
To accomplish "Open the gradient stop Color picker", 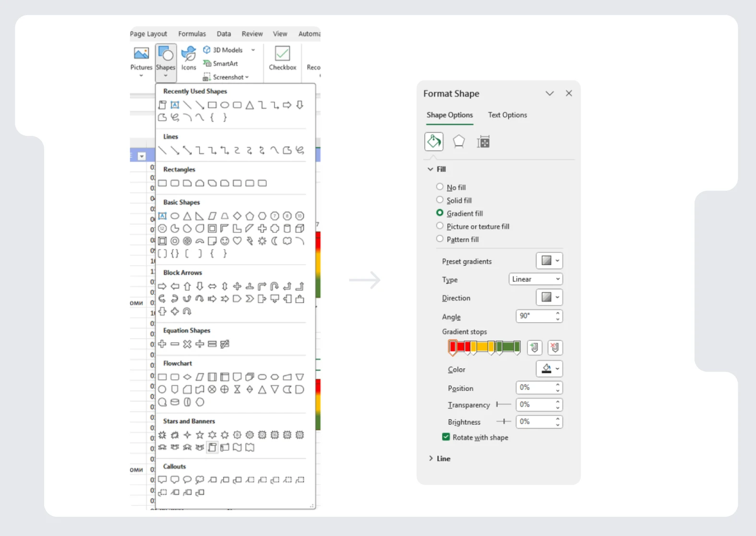I will tap(549, 369).
